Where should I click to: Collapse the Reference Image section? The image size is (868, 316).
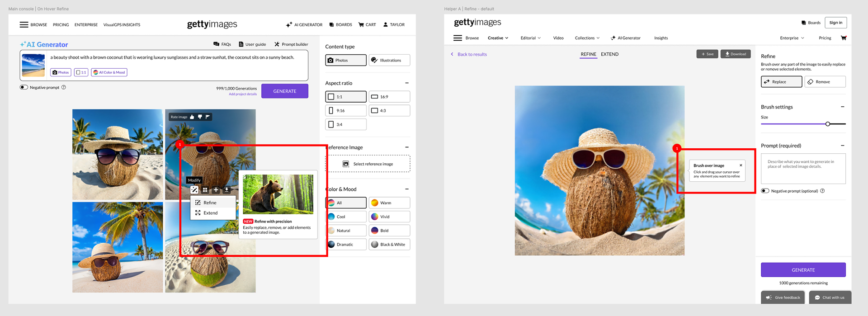(407, 147)
